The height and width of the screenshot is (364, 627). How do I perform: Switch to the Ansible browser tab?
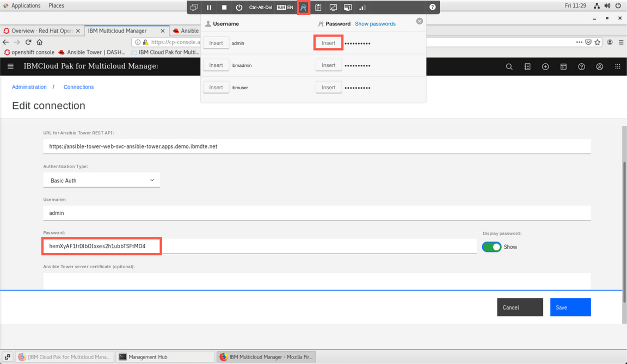[x=185, y=31]
